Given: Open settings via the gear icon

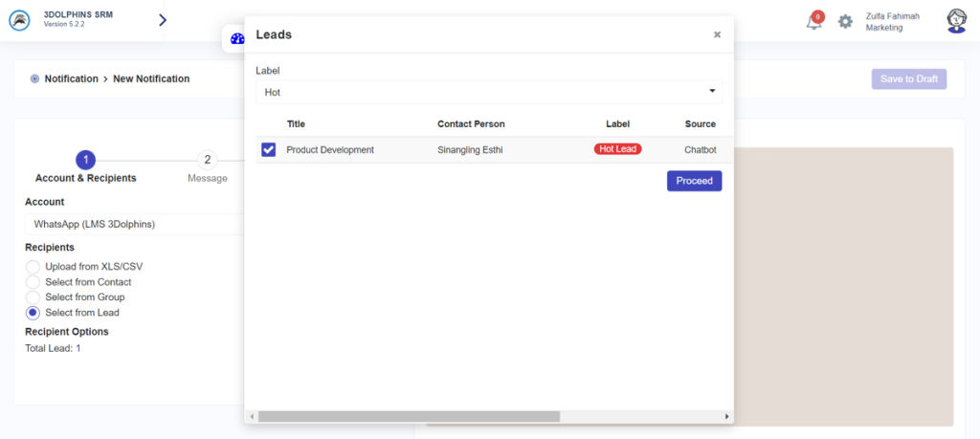Looking at the screenshot, I should click(x=845, y=21).
